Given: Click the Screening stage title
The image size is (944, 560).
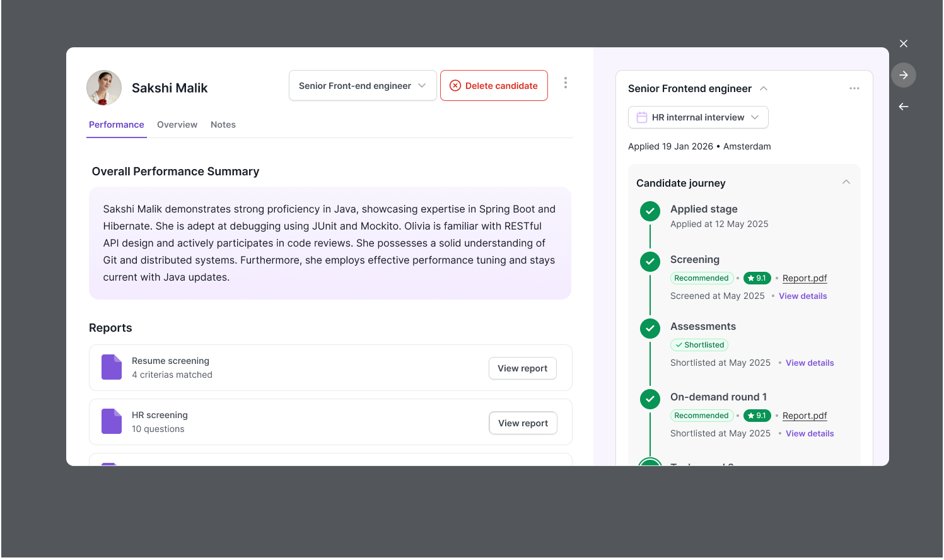Looking at the screenshot, I should (x=695, y=259).
